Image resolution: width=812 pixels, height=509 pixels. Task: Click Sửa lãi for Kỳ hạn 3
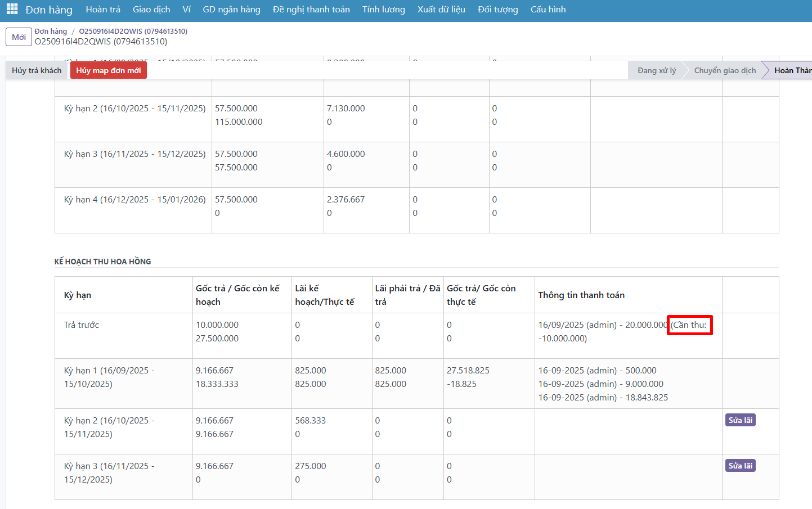click(x=740, y=466)
